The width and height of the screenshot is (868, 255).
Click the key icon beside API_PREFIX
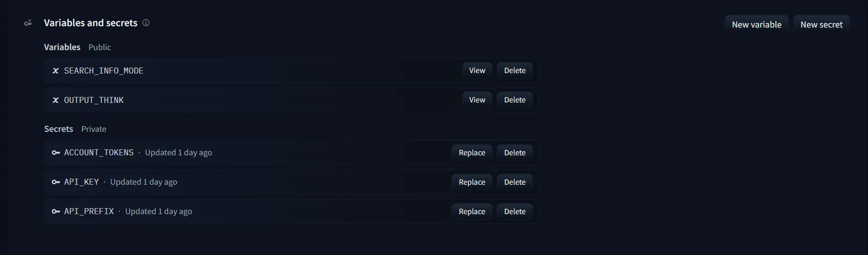[56, 211]
